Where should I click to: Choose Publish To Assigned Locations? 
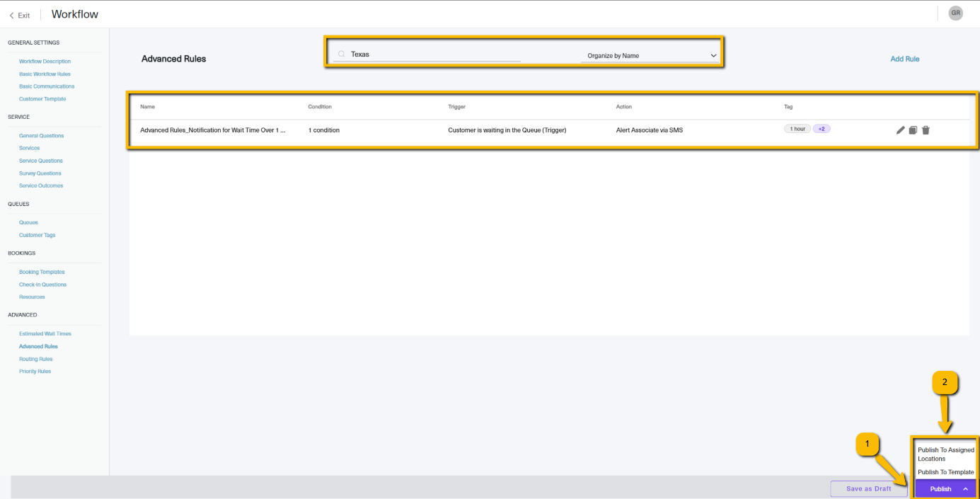(946, 454)
